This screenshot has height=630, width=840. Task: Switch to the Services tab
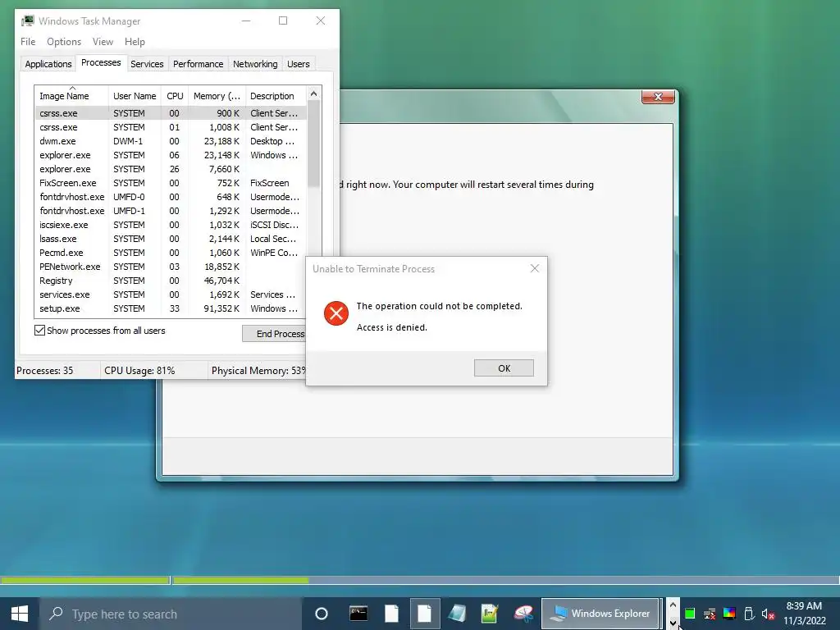[x=147, y=64]
